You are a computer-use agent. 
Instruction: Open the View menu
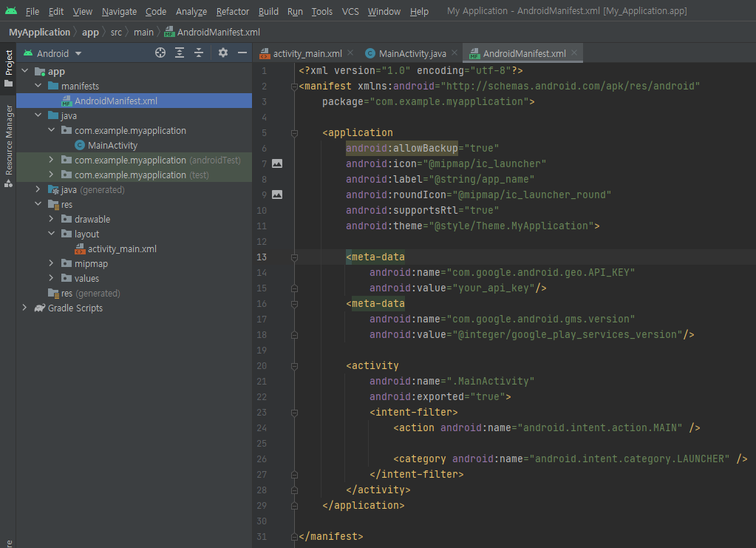83,11
